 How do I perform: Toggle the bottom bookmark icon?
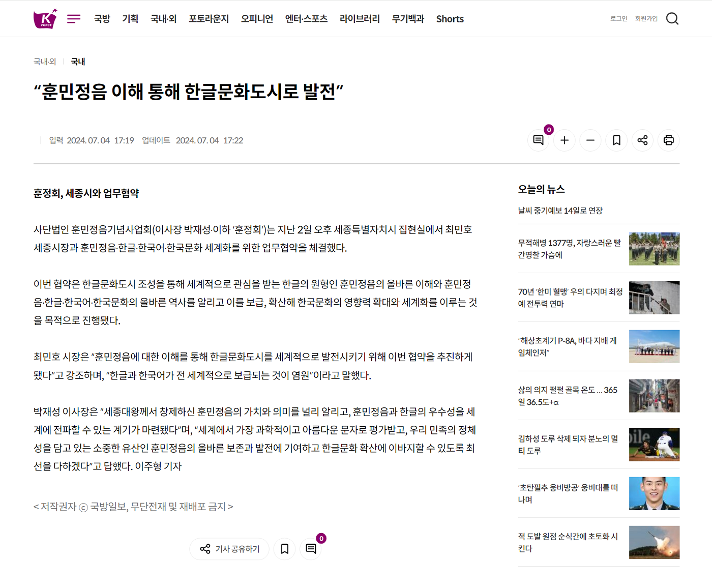point(285,549)
